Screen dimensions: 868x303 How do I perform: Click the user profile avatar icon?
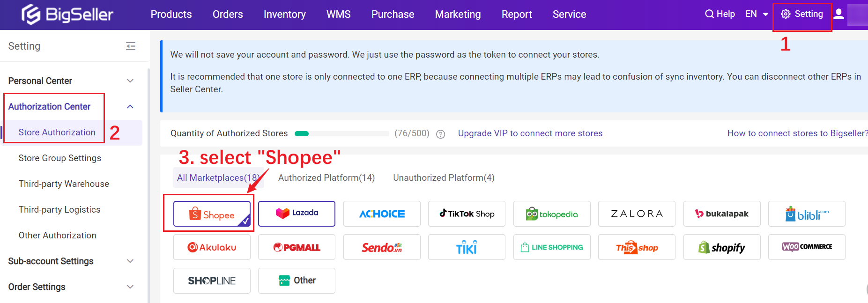(x=839, y=14)
